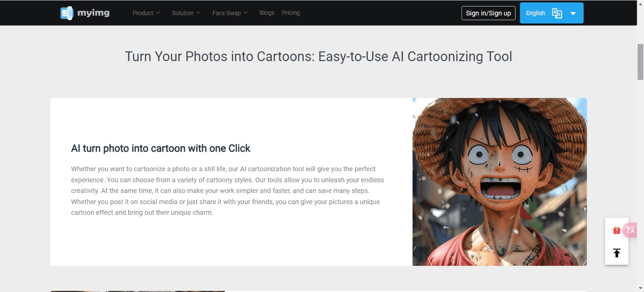Open the Product menu
Image resolution: width=644 pixels, height=292 pixels.
tap(143, 13)
